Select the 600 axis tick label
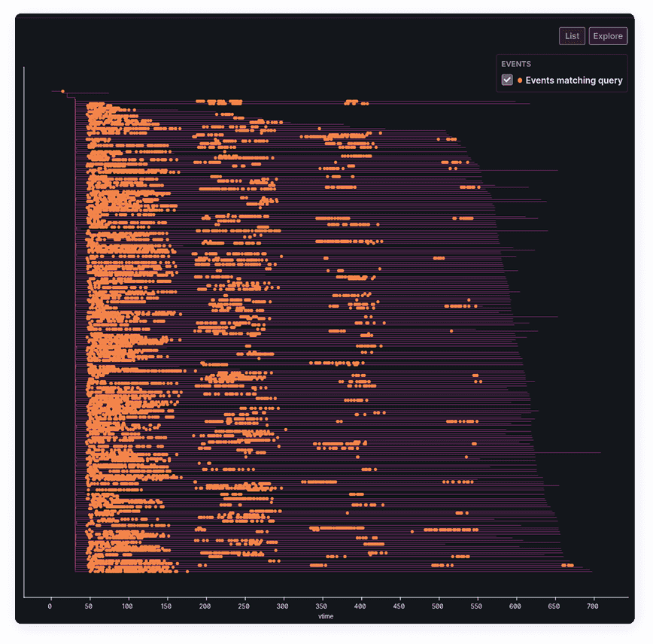653x644 pixels. 516,606
